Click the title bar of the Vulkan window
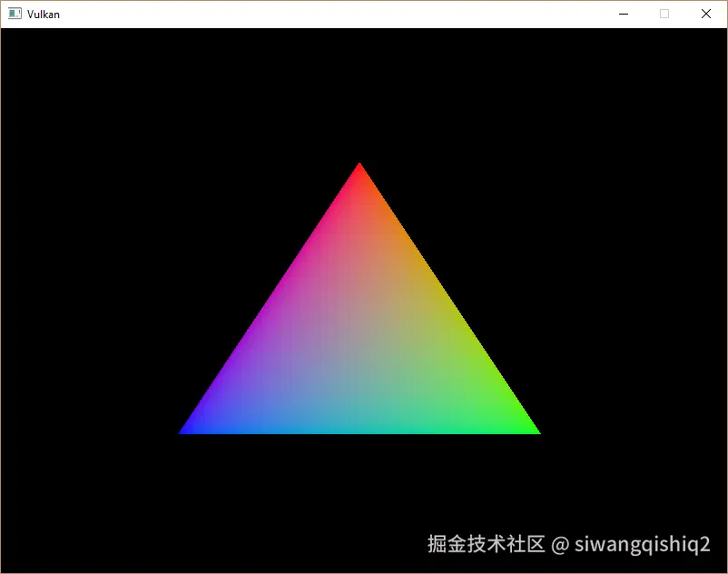Screen dimensions: 728x574 318,14
